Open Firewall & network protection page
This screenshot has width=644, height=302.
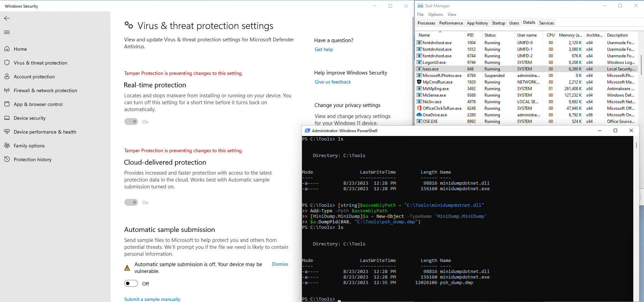point(45,90)
